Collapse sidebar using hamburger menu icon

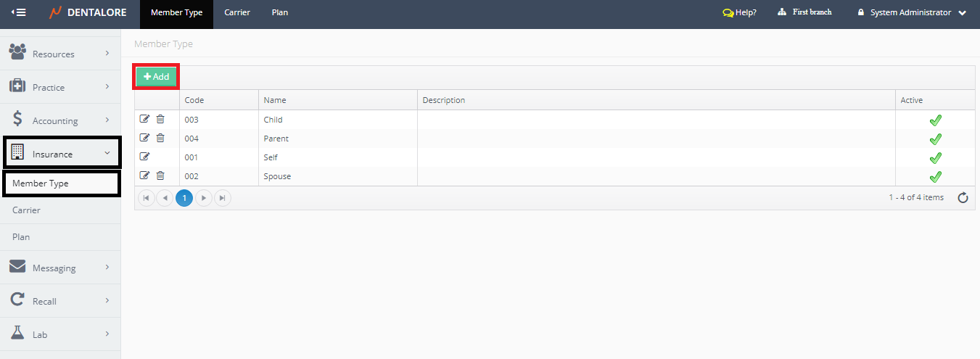[x=19, y=12]
